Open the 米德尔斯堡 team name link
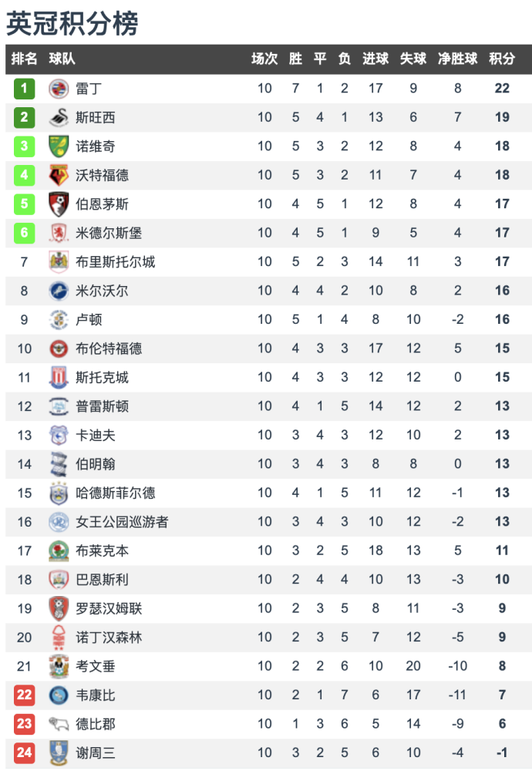Viewport: 532px width, 771px height. tap(109, 233)
